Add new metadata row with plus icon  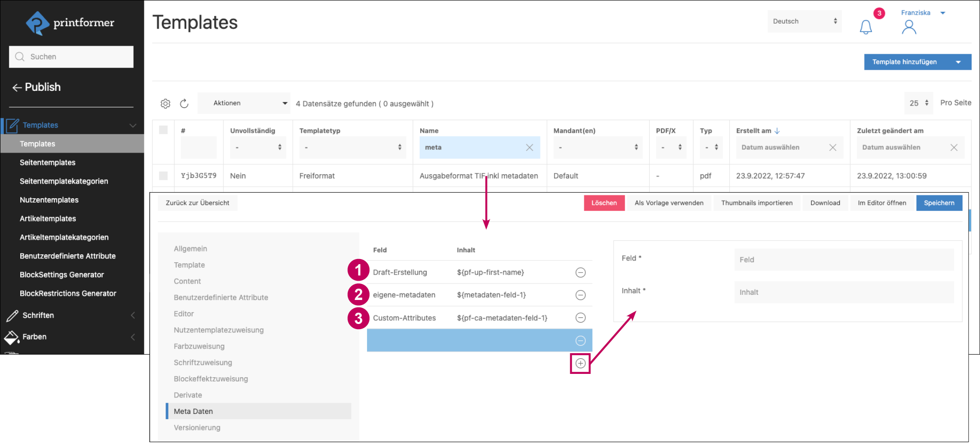point(580,364)
